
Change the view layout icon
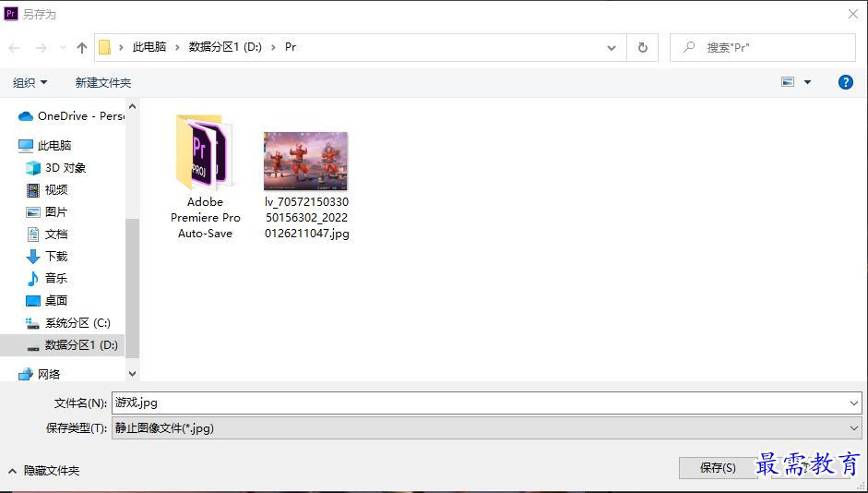(x=788, y=82)
